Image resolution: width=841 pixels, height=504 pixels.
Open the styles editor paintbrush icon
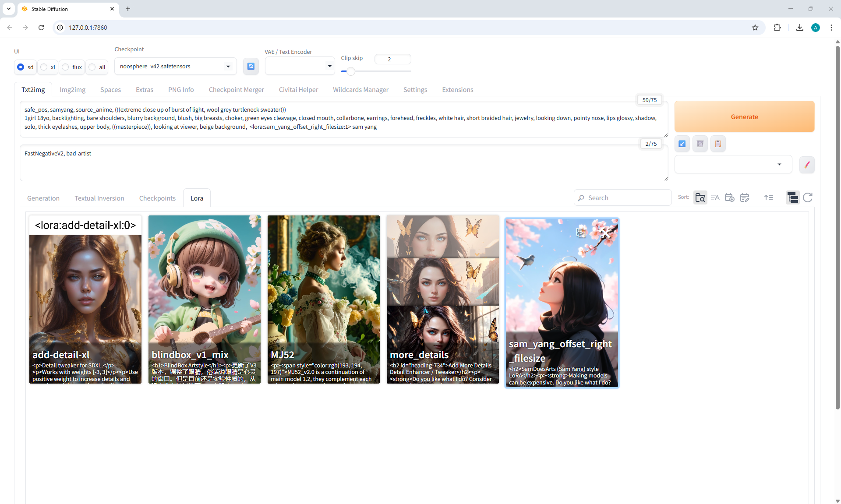[x=807, y=165]
